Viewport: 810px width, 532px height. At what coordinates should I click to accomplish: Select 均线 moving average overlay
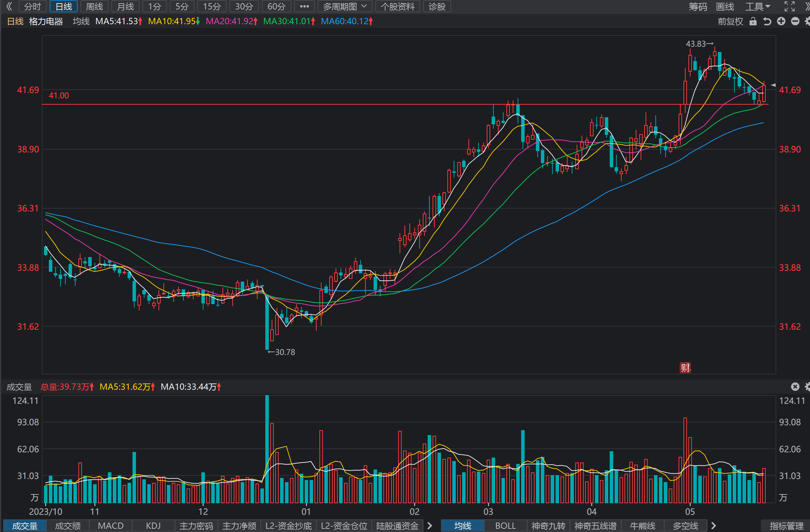click(x=463, y=526)
